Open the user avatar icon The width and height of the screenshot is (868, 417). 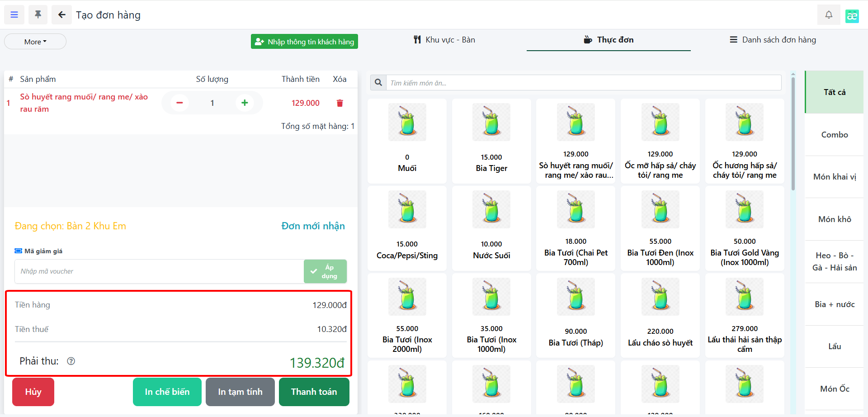coord(852,16)
